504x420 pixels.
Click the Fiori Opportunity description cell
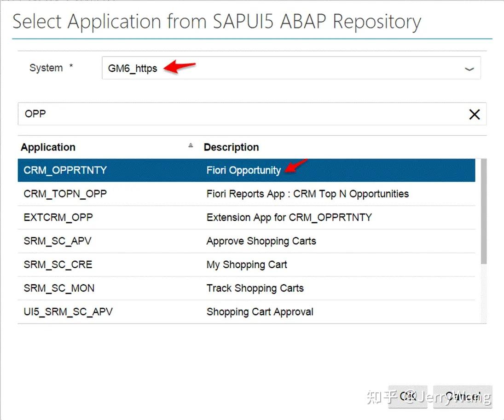[243, 170]
